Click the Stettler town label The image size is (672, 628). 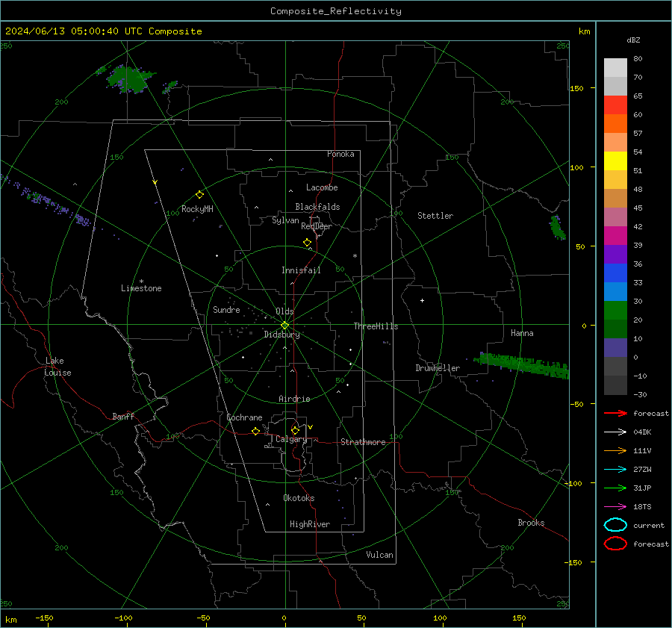pyautogui.click(x=435, y=216)
